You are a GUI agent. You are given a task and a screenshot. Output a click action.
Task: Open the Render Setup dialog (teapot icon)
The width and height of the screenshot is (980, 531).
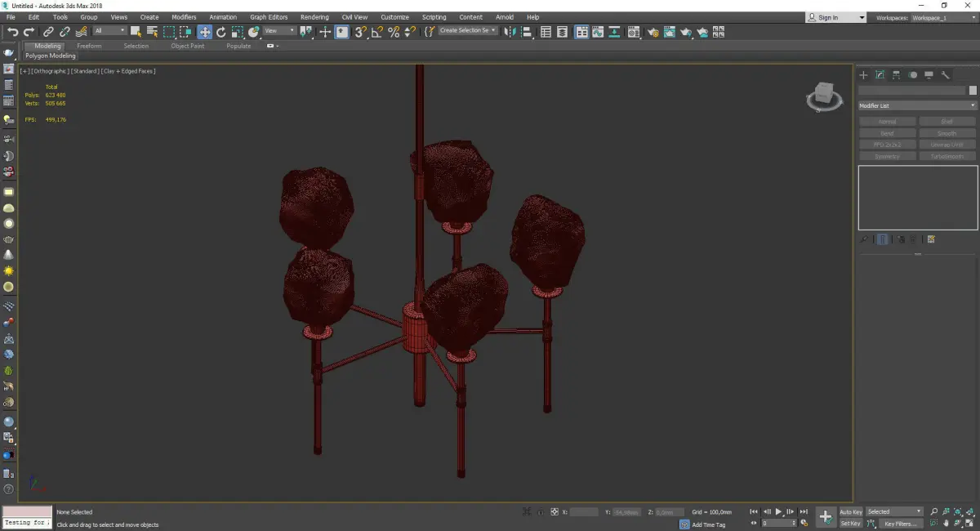point(653,32)
